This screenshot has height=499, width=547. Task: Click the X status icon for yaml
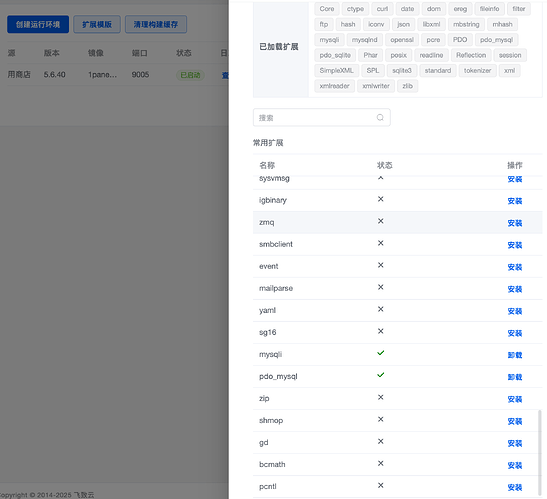click(x=381, y=309)
